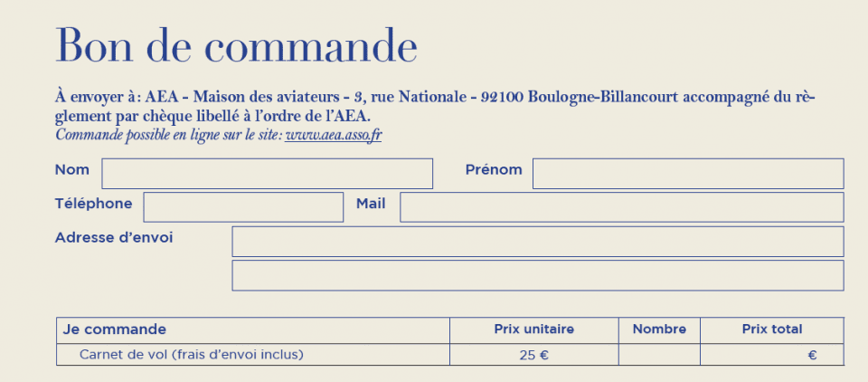
Task: Click the empty Nombre cell for Carnet de vol
Action: pyautogui.click(x=659, y=354)
